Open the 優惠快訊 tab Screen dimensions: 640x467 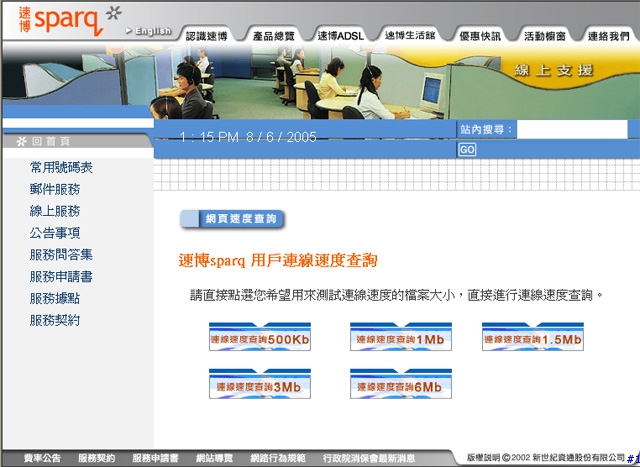point(480,36)
